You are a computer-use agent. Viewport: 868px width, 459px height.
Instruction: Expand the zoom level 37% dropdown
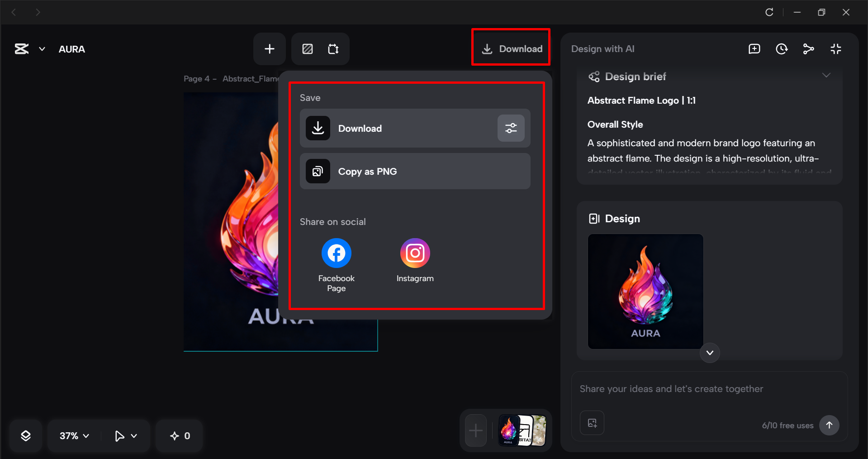point(73,435)
